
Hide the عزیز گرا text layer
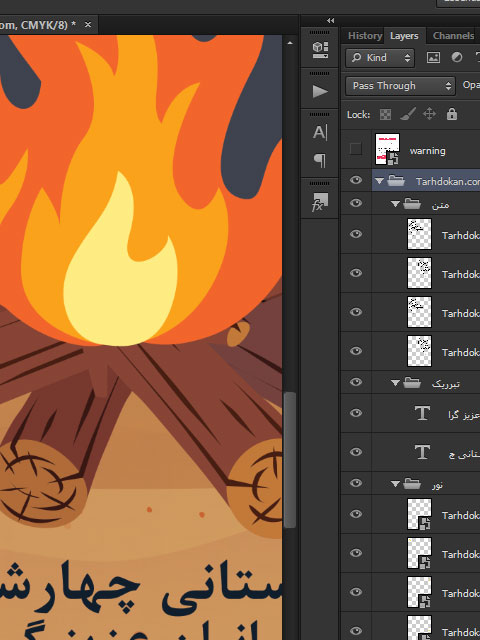(x=356, y=413)
